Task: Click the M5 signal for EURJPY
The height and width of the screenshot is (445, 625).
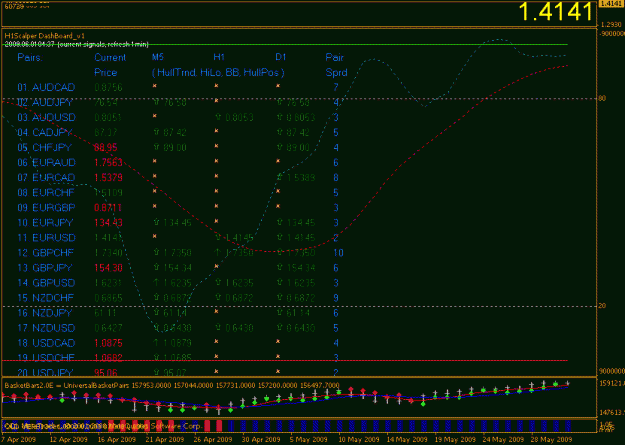Action: (x=173, y=222)
